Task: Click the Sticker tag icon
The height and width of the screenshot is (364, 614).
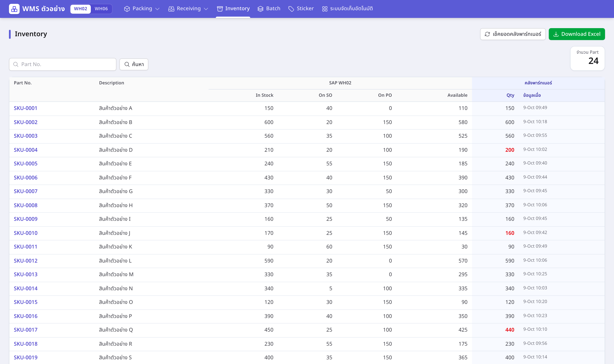Action: pyautogui.click(x=291, y=9)
